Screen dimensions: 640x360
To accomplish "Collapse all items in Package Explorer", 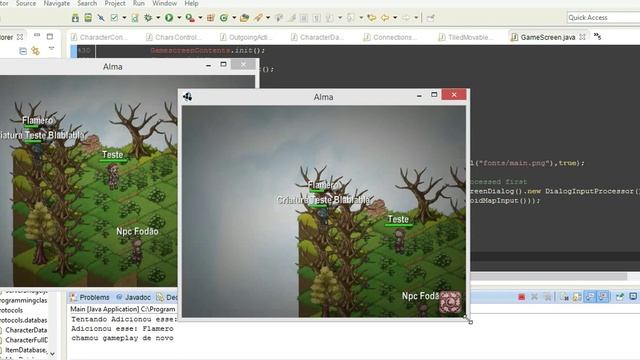I will [23, 51].
